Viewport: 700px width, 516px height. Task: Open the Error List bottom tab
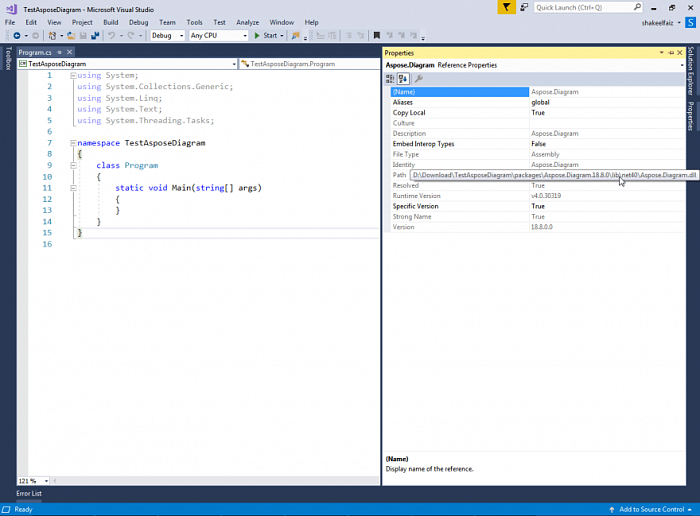29,493
